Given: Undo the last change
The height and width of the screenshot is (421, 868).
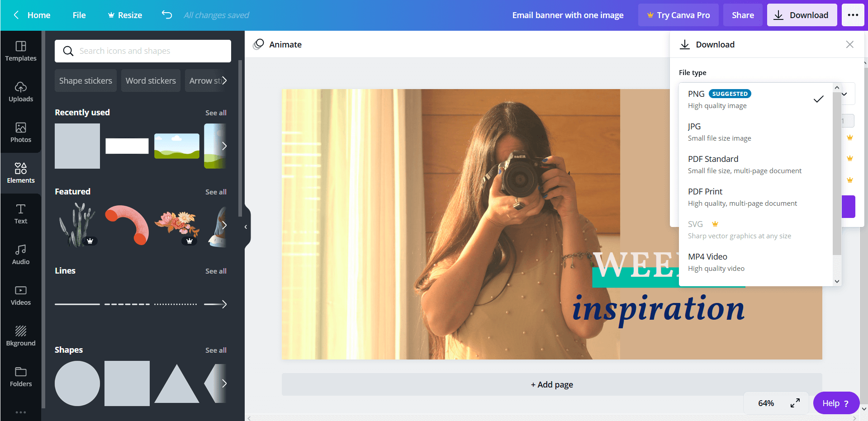Looking at the screenshot, I should click(x=166, y=14).
